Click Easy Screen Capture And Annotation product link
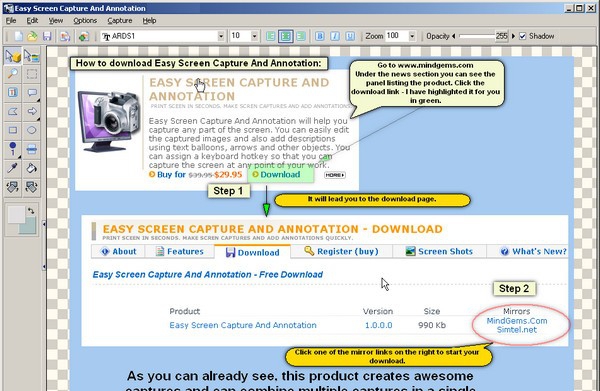Viewport: 600px width, 391px height. [243, 325]
